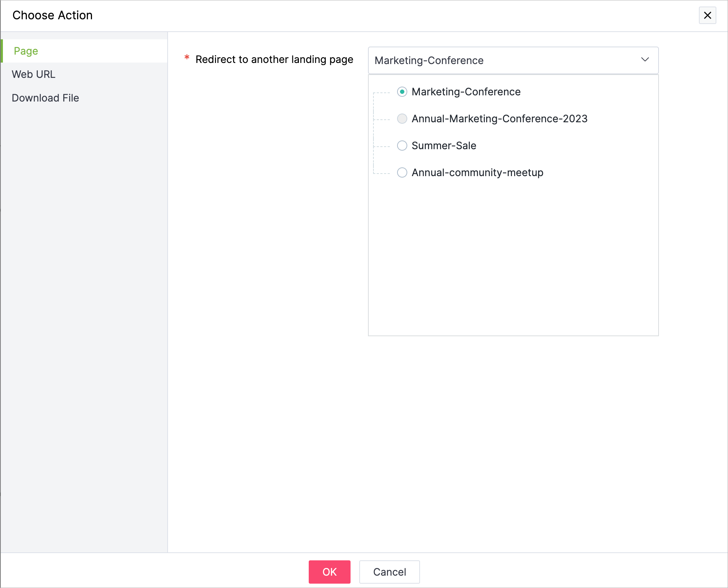Select the Marketing-Conference radio button
Screen dimensions: 728x588
[402, 92]
